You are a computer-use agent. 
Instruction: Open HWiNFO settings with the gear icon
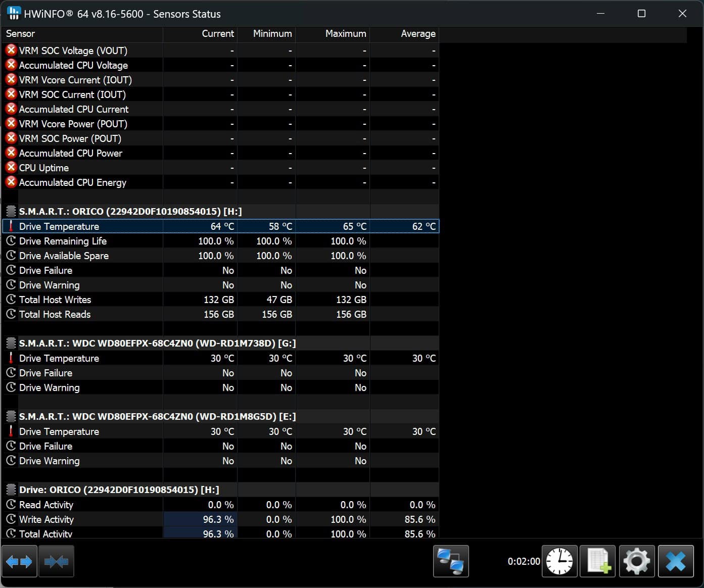tap(636, 561)
